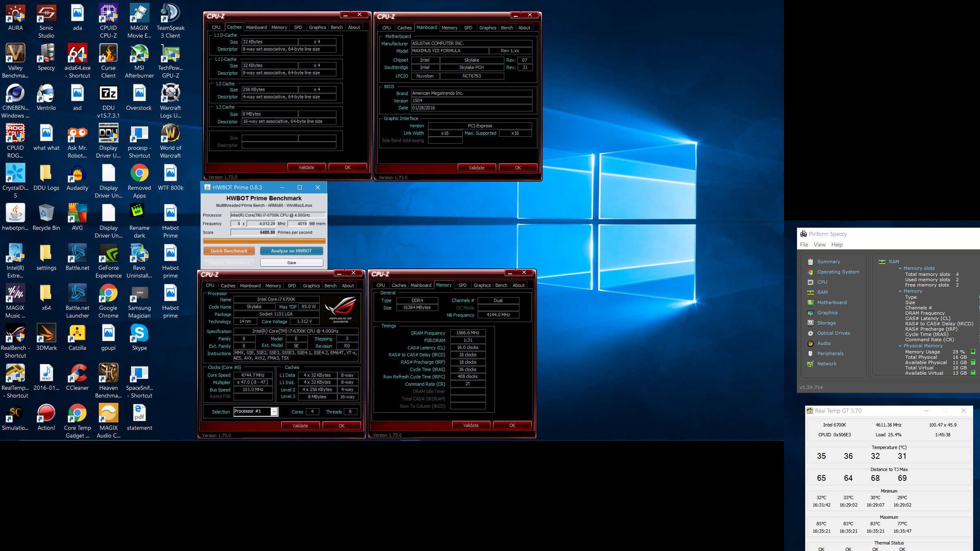
Task: Open Speccy View menu
Action: (820, 244)
